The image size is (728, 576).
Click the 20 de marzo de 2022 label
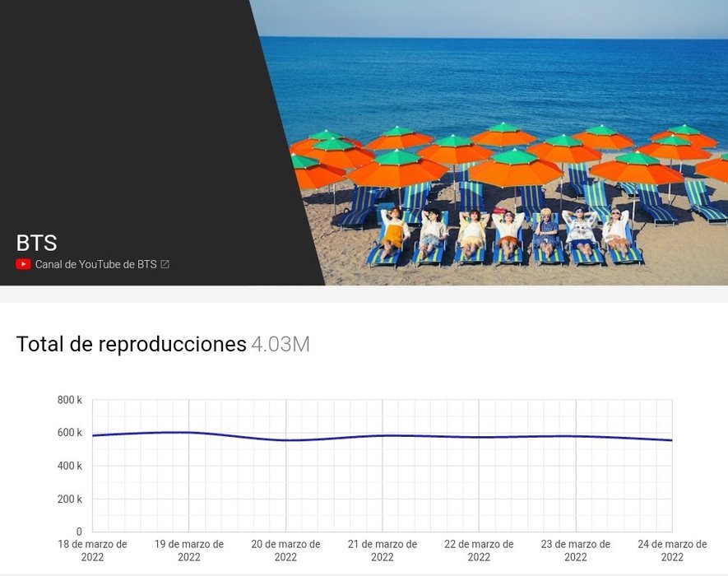point(285,550)
